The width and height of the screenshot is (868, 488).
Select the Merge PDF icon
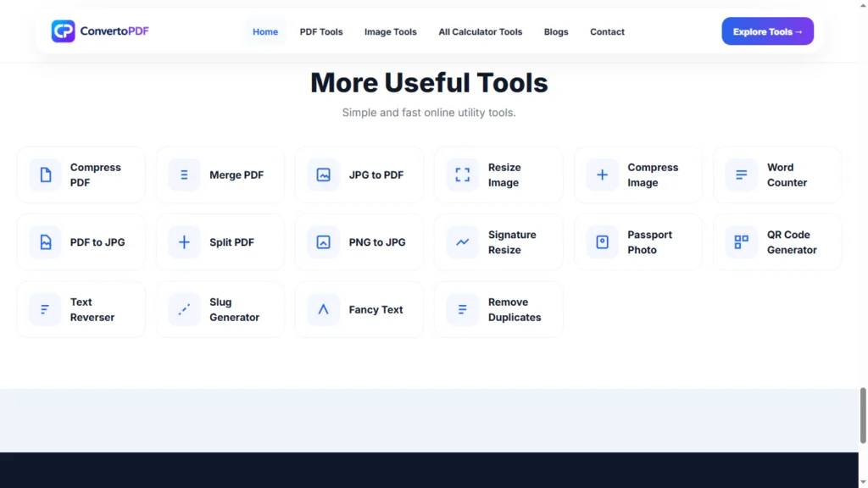(x=184, y=175)
